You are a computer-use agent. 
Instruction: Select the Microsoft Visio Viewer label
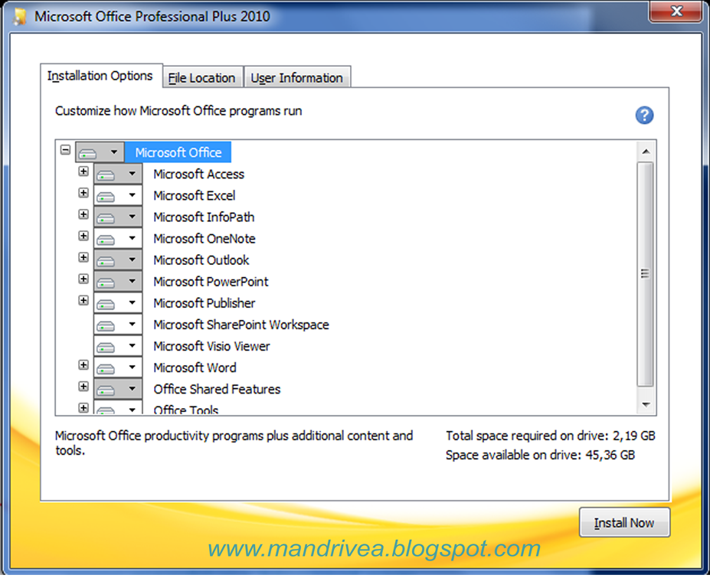[x=211, y=346]
